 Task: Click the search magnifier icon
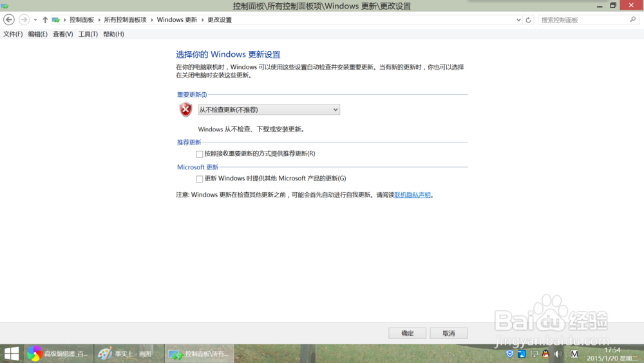[633, 19]
